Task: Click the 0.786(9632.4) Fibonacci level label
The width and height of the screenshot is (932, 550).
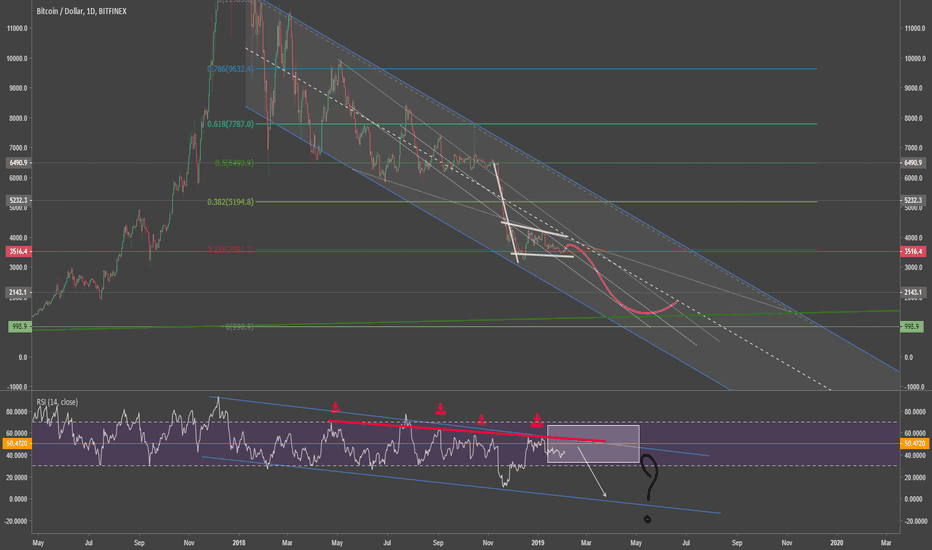Action: 230,69
